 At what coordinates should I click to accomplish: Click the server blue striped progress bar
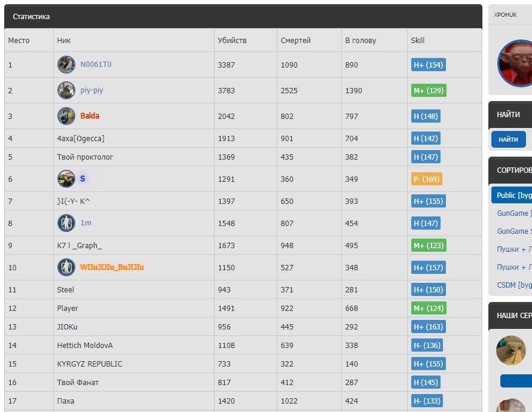[x=516, y=382]
